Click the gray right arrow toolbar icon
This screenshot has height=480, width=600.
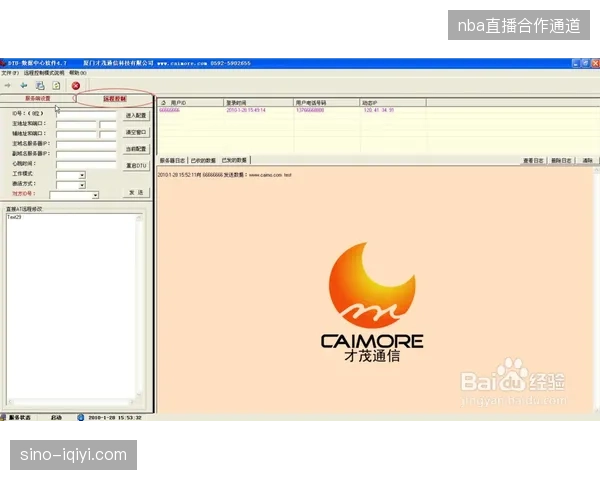(8, 85)
